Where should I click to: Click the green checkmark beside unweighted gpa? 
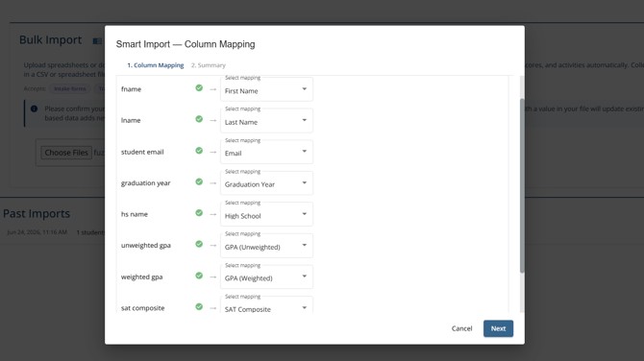coord(199,244)
